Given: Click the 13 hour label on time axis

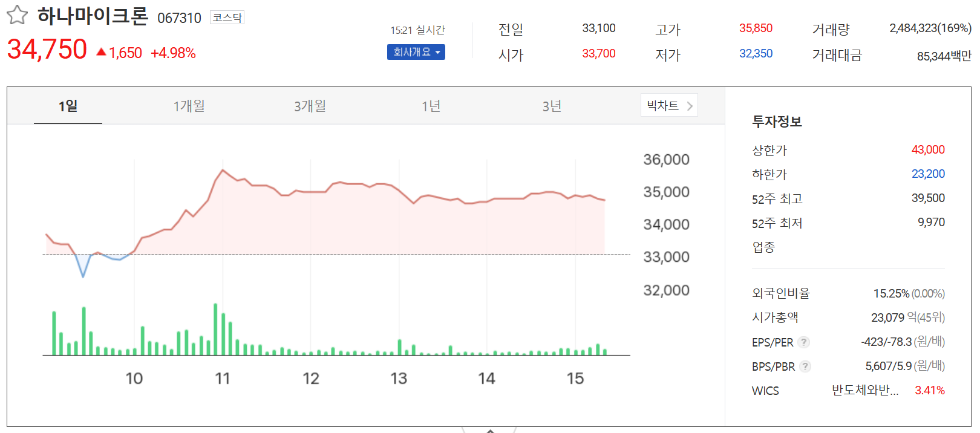Looking at the screenshot, I should [399, 379].
